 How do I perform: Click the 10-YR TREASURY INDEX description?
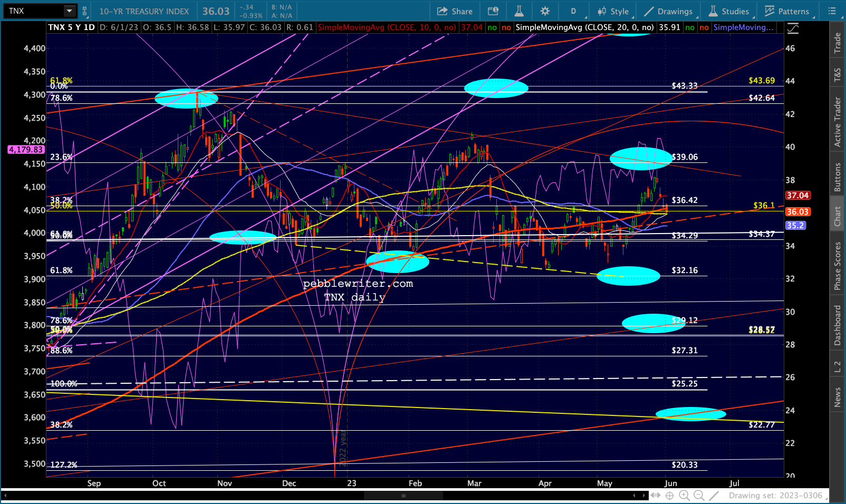tap(144, 11)
